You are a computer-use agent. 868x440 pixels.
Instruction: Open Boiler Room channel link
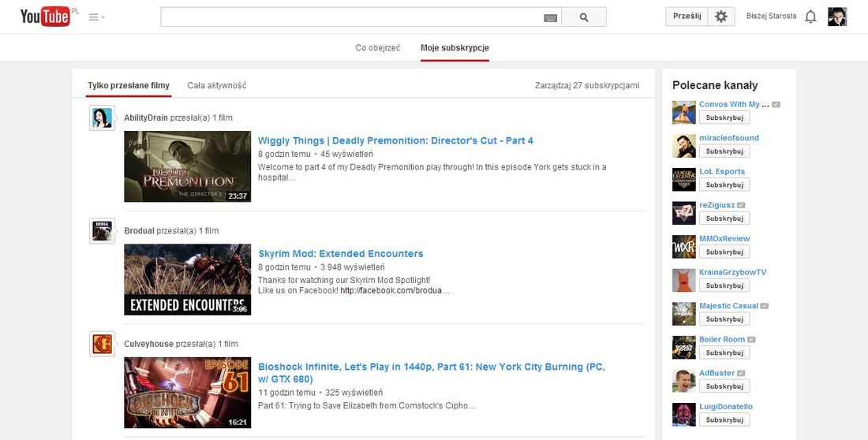[722, 339]
